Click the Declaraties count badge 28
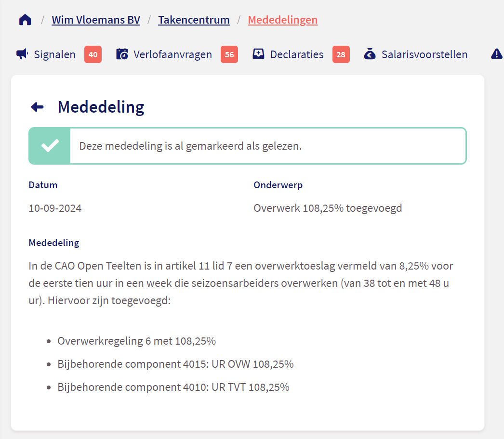Screen dimensions: 504x439 point(341,54)
